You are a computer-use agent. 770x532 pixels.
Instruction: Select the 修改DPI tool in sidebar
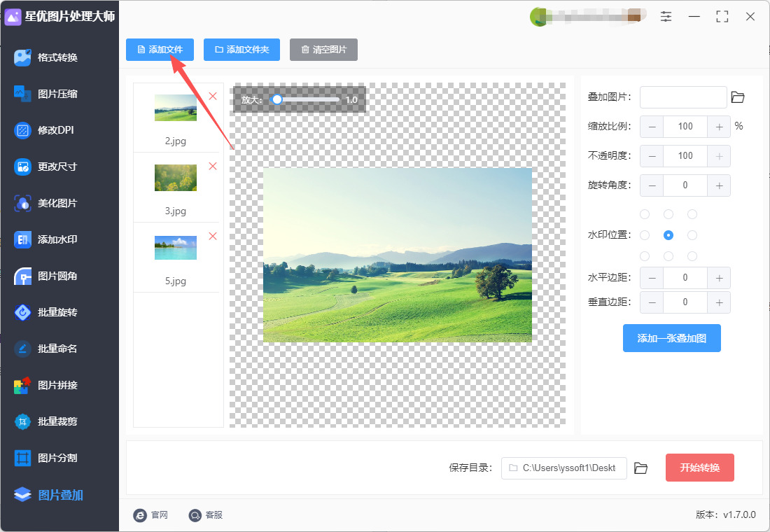pos(44,130)
